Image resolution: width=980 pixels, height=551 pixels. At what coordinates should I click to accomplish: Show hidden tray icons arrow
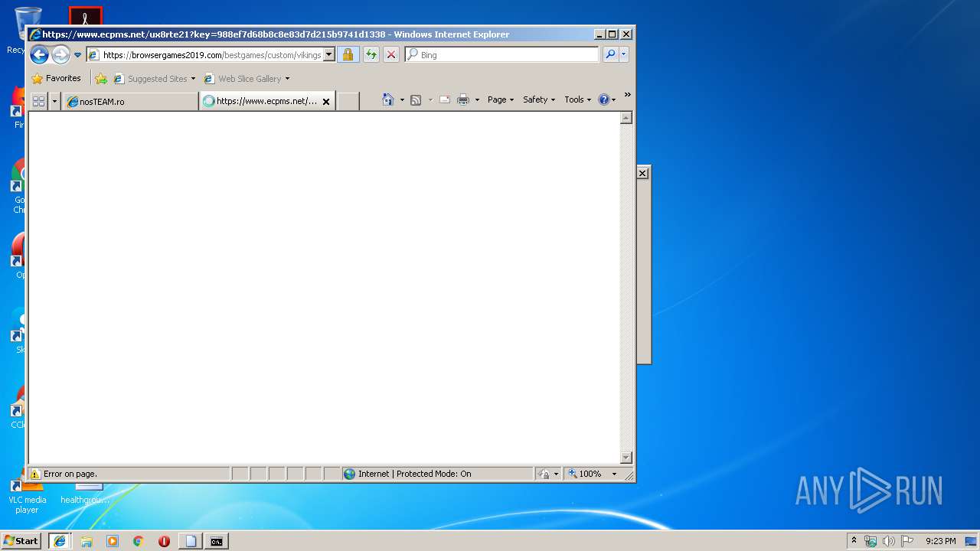coord(854,540)
